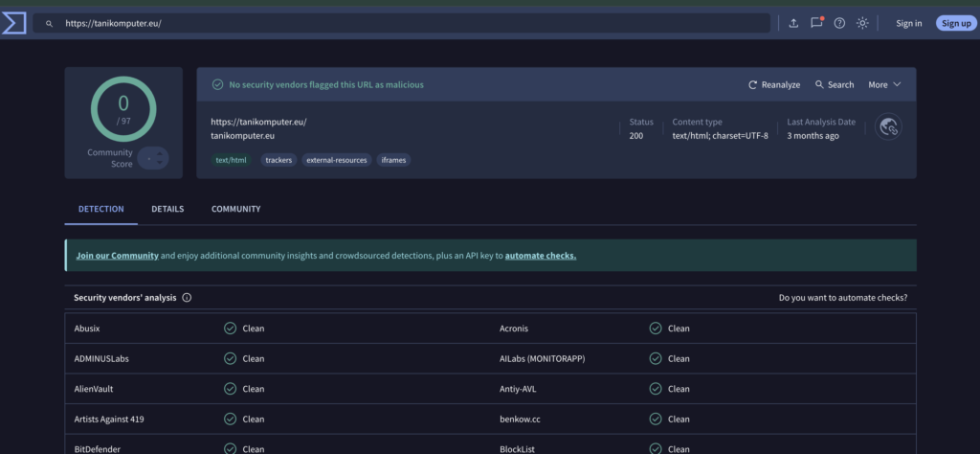Screen dimensions: 980x454
Task: Click the Search button in the banner
Action: pos(835,84)
